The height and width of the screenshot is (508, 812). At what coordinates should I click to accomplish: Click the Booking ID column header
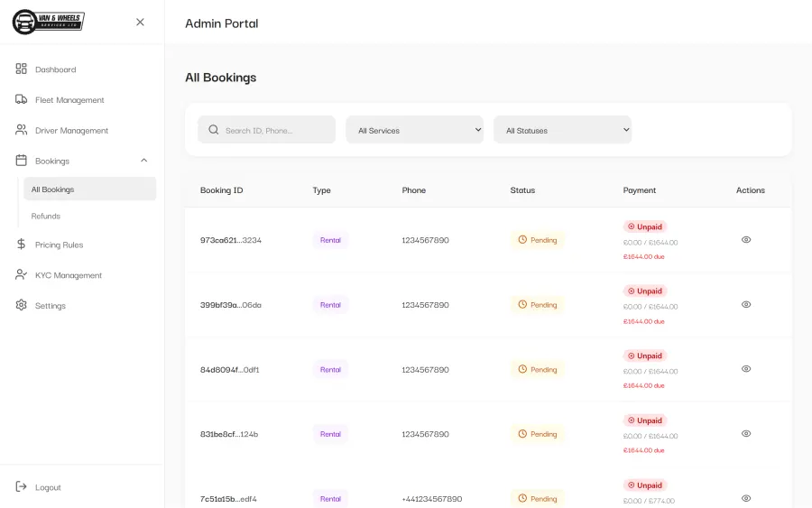pyautogui.click(x=222, y=190)
